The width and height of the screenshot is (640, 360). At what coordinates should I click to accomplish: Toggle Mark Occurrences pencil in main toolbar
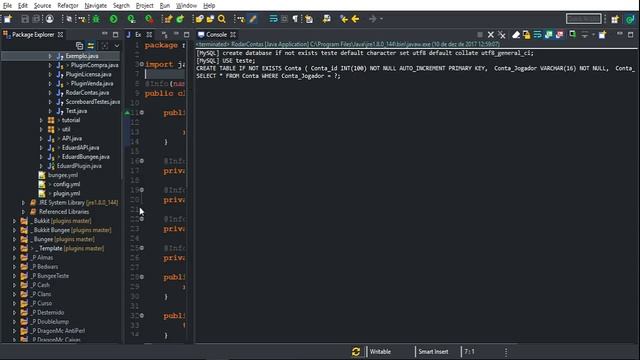(x=253, y=19)
